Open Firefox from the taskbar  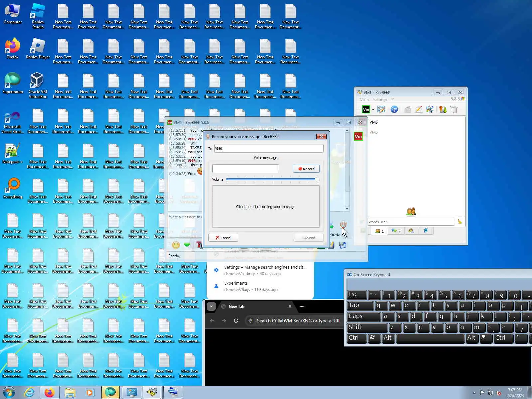tap(50, 392)
